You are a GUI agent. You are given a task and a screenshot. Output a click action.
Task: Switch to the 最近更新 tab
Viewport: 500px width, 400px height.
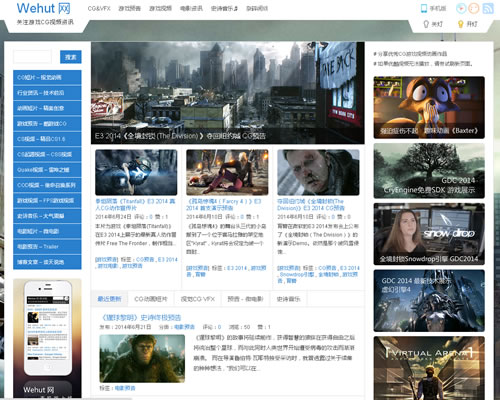pyautogui.click(x=109, y=299)
